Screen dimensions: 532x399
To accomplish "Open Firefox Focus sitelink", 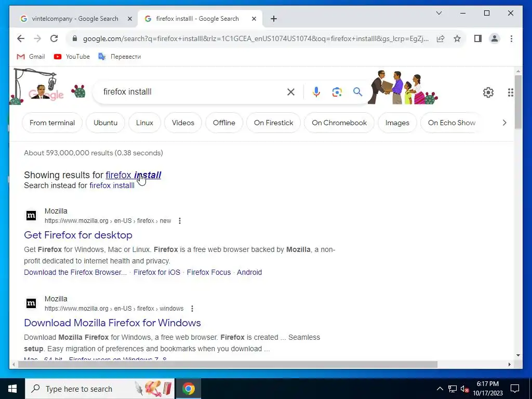I will pyautogui.click(x=209, y=272).
